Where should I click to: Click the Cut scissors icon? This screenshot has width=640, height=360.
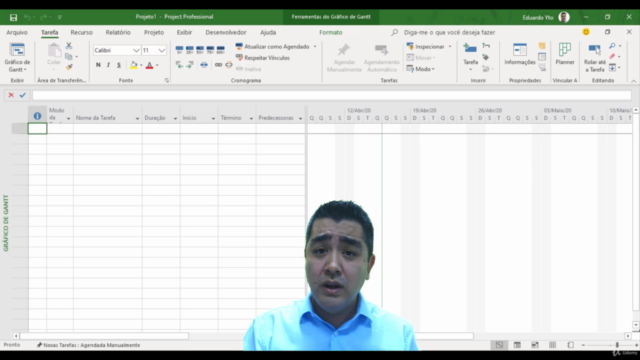pyautogui.click(x=69, y=46)
